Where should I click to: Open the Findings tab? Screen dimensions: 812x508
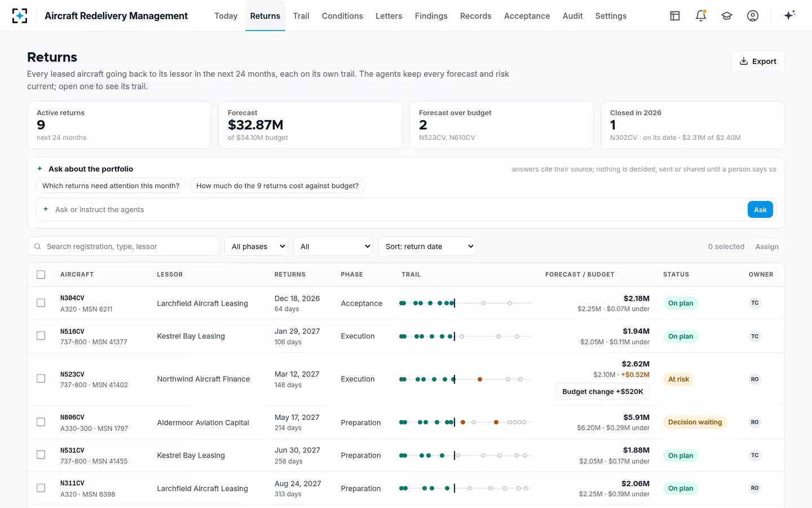431,16
